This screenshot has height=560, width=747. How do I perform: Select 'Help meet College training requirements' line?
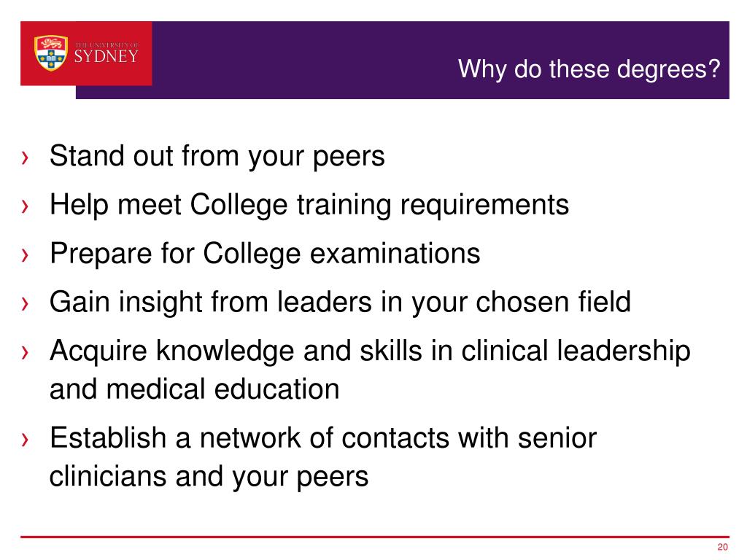(x=309, y=205)
